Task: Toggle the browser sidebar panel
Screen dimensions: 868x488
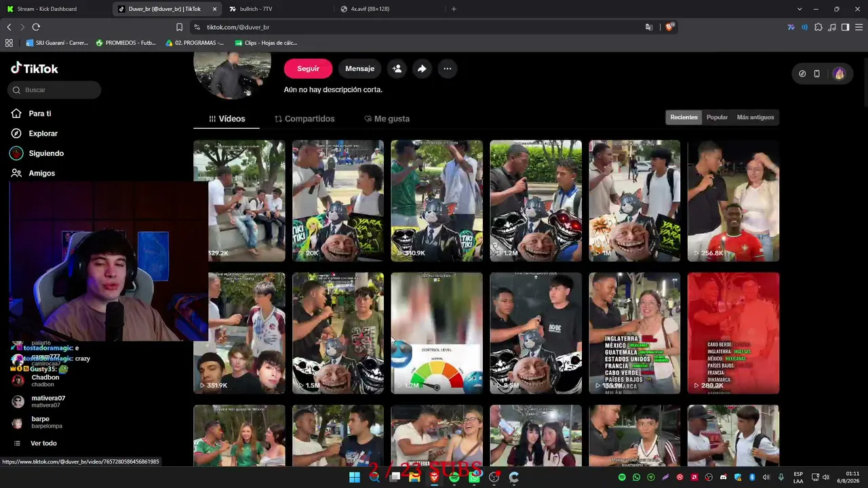Action: [x=845, y=27]
